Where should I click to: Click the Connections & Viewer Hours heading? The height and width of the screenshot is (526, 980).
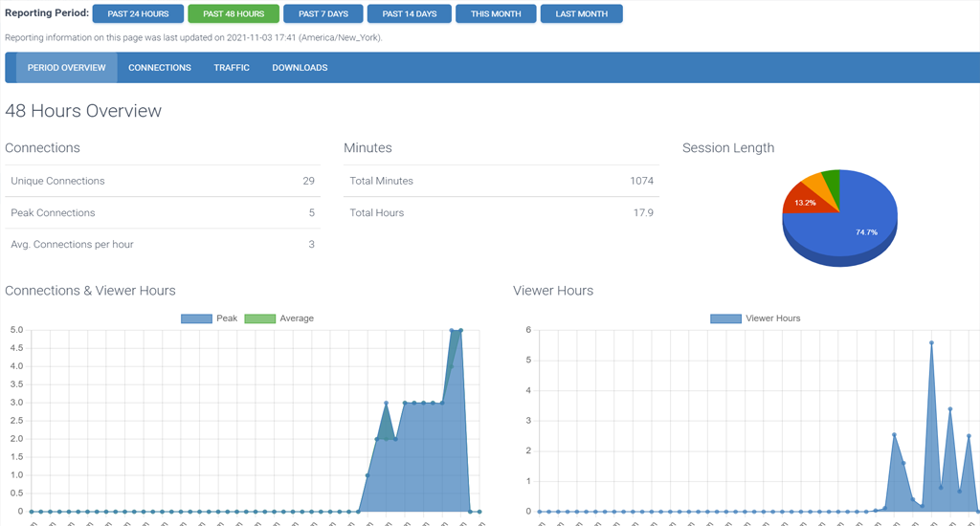(x=90, y=291)
